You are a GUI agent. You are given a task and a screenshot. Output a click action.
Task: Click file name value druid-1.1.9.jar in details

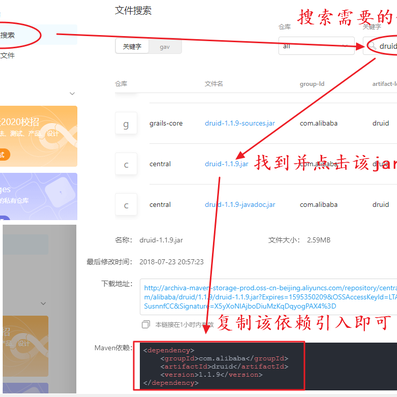pos(161,240)
